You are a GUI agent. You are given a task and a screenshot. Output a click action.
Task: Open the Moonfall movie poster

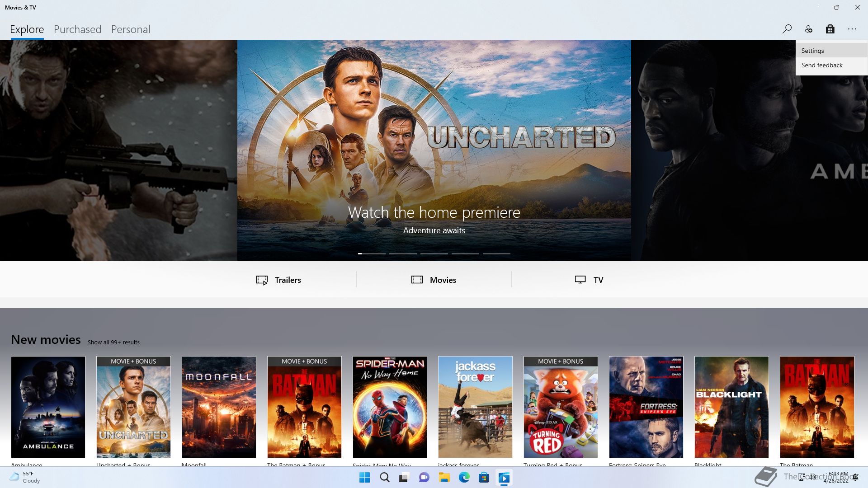[x=219, y=407]
